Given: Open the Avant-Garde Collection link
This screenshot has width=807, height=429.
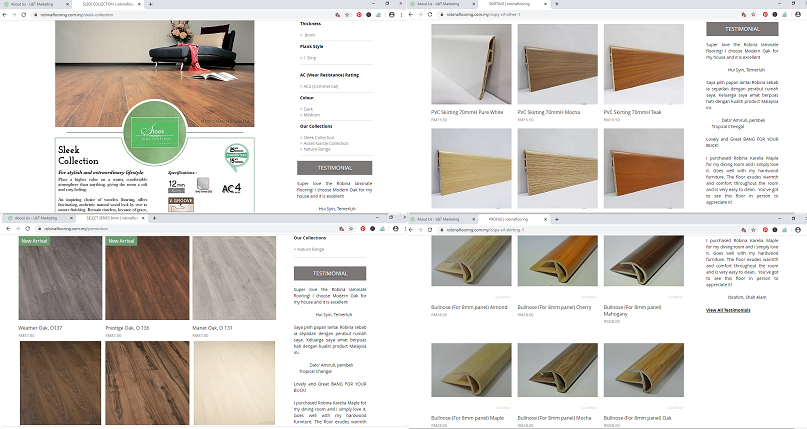Looking at the screenshot, I should coord(325,144).
